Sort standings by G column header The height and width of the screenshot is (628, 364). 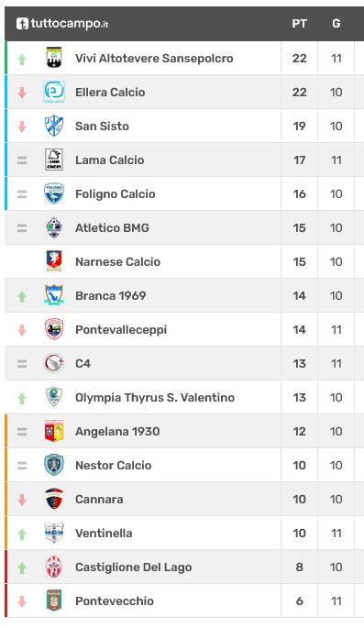336,24
